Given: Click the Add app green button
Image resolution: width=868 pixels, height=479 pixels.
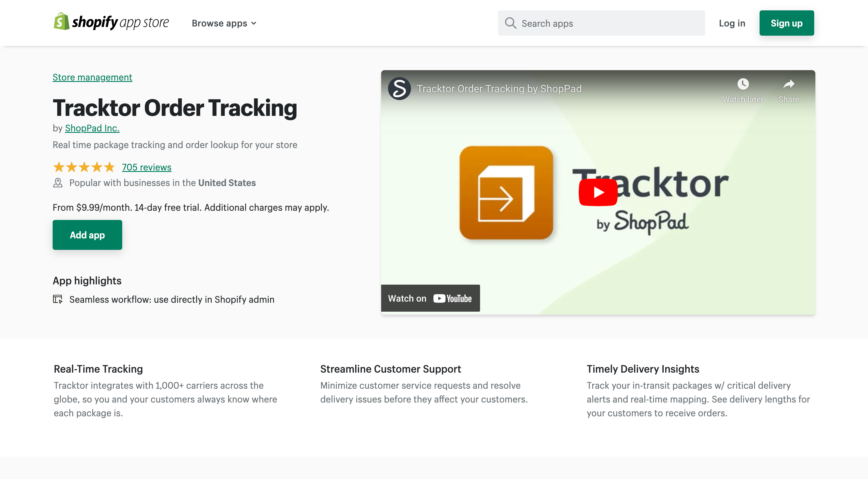Looking at the screenshot, I should pyautogui.click(x=87, y=235).
